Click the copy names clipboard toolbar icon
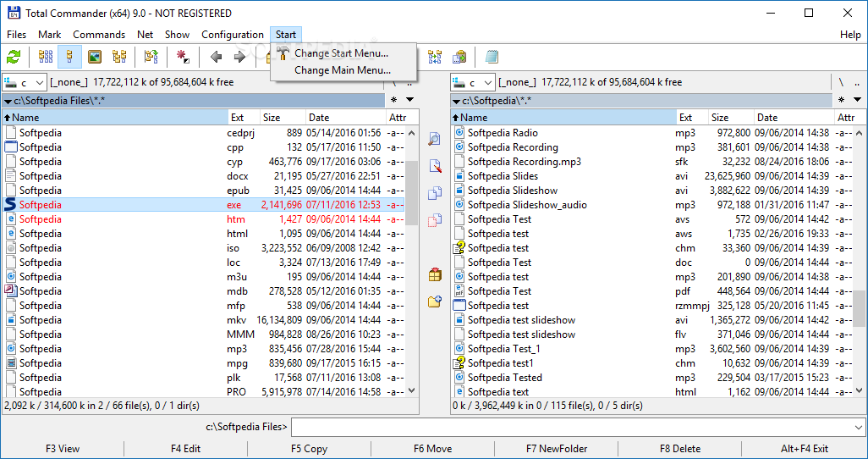Image resolution: width=868 pixels, height=459 pixels. [x=459, y=57]
